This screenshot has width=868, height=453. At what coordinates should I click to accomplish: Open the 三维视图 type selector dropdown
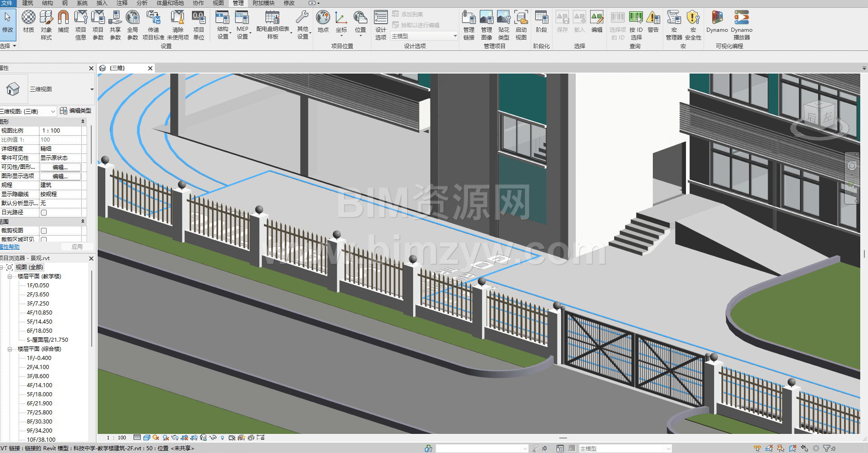(x=92, y=89)
